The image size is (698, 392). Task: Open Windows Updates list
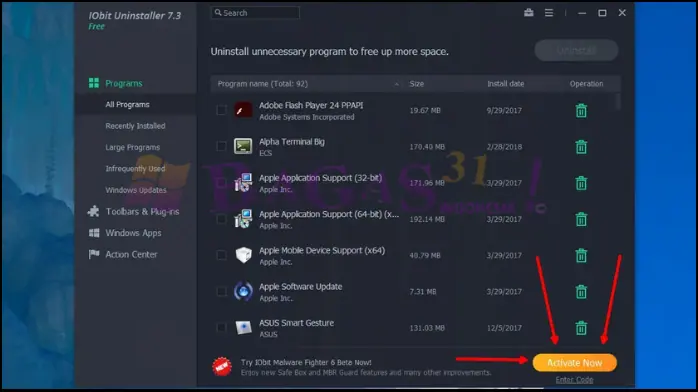pyautogui.click(x=136, y=190)
